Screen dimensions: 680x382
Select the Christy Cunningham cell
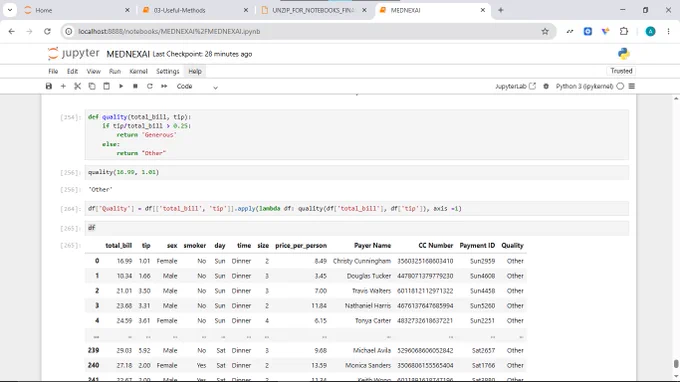click(x=362, y=261)
